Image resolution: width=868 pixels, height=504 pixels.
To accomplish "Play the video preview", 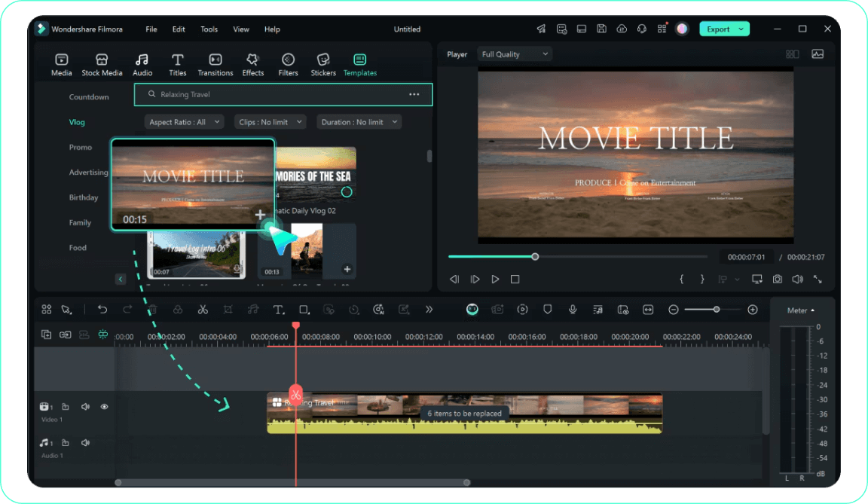I will coord(495,279).
